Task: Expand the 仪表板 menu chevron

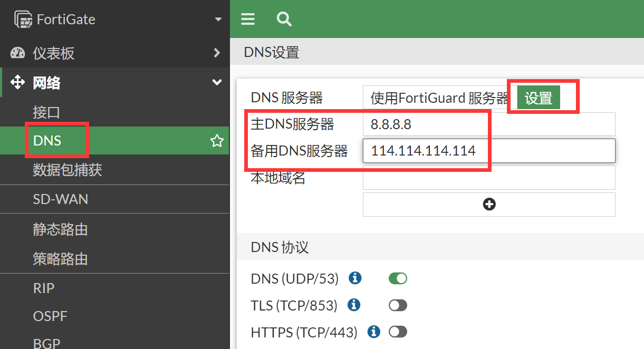Action: 216,53
